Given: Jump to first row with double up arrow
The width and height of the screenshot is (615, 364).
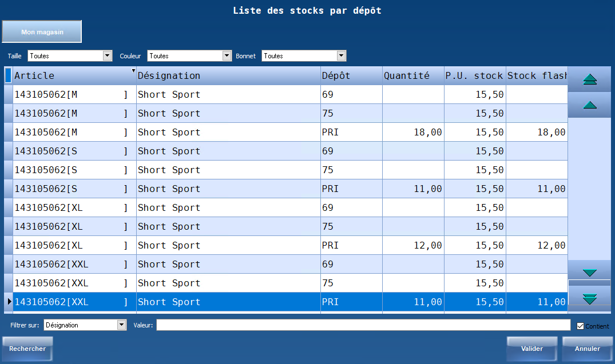Looking at the screenshot, I should point(589,79).
